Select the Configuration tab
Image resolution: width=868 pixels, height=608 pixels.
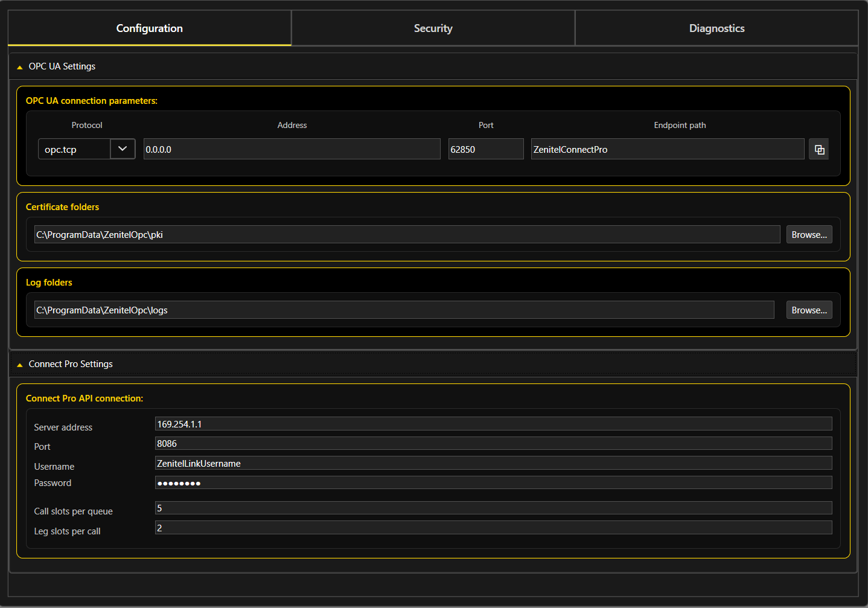[149, 28]
